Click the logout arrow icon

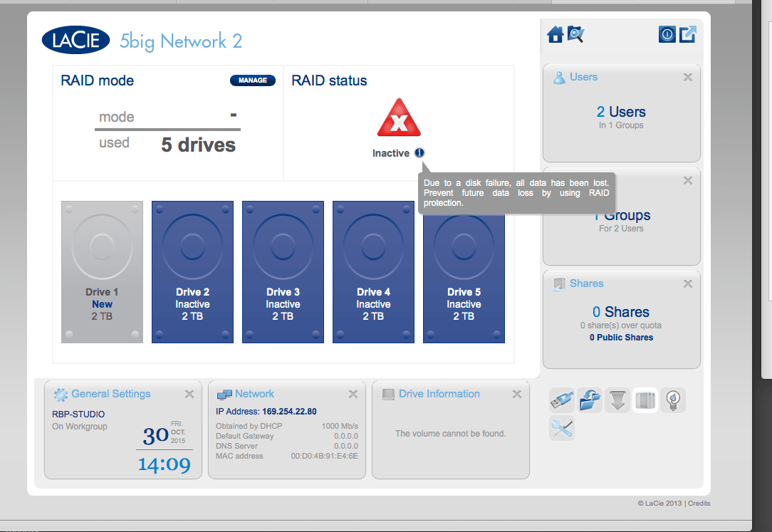click(688, 34)
